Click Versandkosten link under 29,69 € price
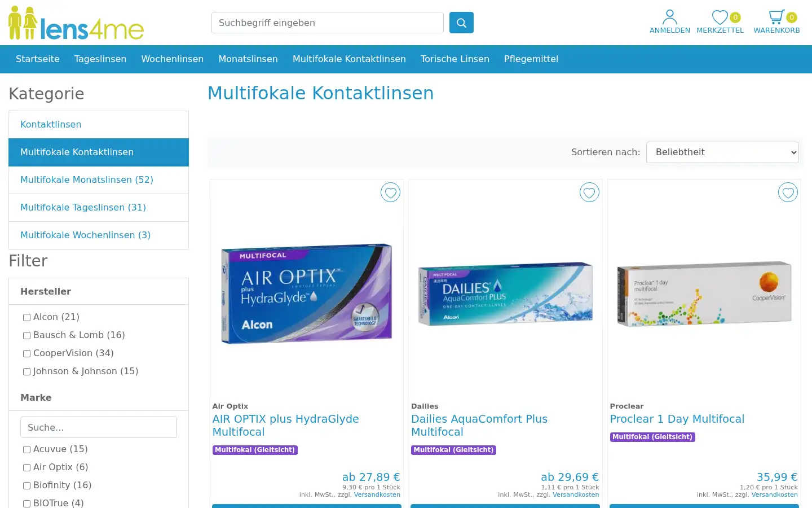Image resolution: width=812 pixels, height=508 pixels. pyautogui.click(x=576, y=495)
